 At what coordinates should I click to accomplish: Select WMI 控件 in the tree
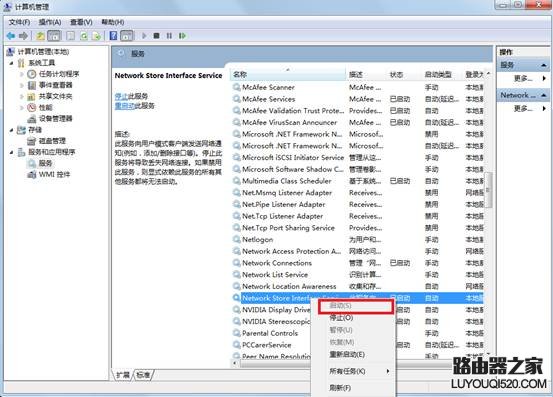point(54,174)
